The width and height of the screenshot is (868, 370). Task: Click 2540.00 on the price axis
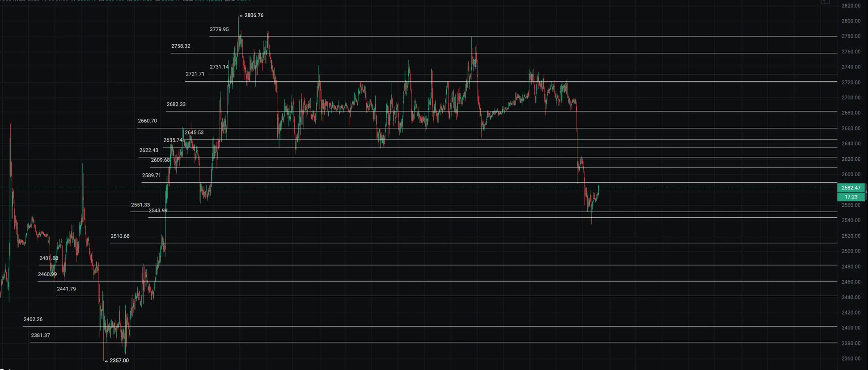point(851,220)
